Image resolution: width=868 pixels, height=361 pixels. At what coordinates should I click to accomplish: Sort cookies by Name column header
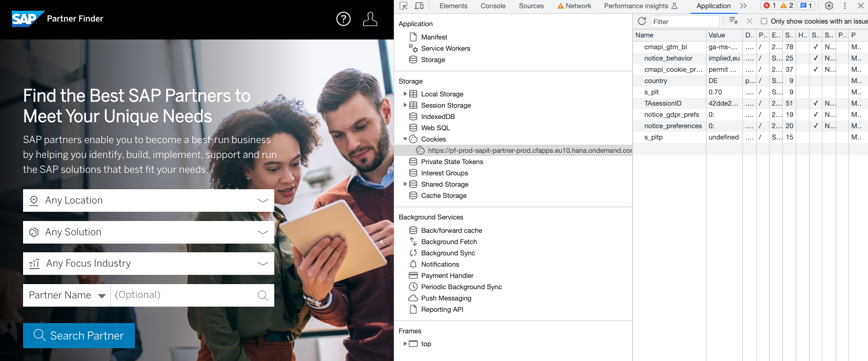[669, 35]
